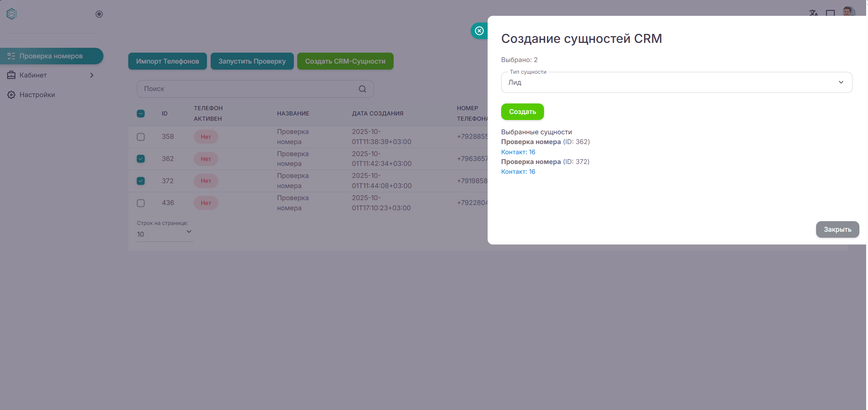Click the app logo icon
Screen dimensions: 868x410
[12, 14]
